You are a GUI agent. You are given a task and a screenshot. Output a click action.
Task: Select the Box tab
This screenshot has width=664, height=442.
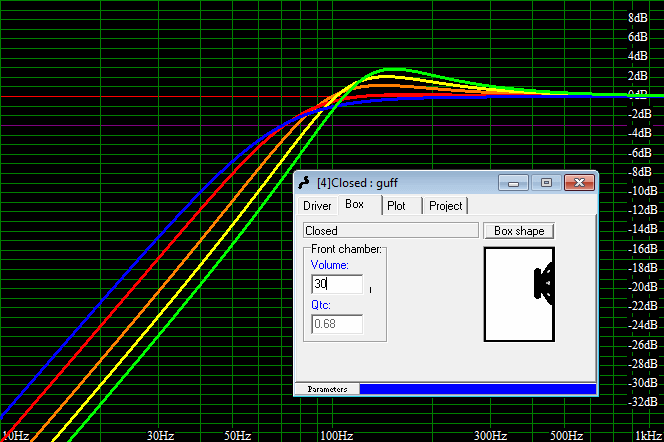(x=355, y=204)
